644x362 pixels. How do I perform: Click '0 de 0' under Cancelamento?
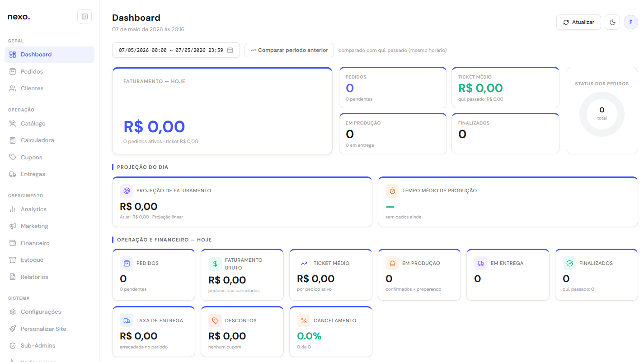tap(304, 347)
